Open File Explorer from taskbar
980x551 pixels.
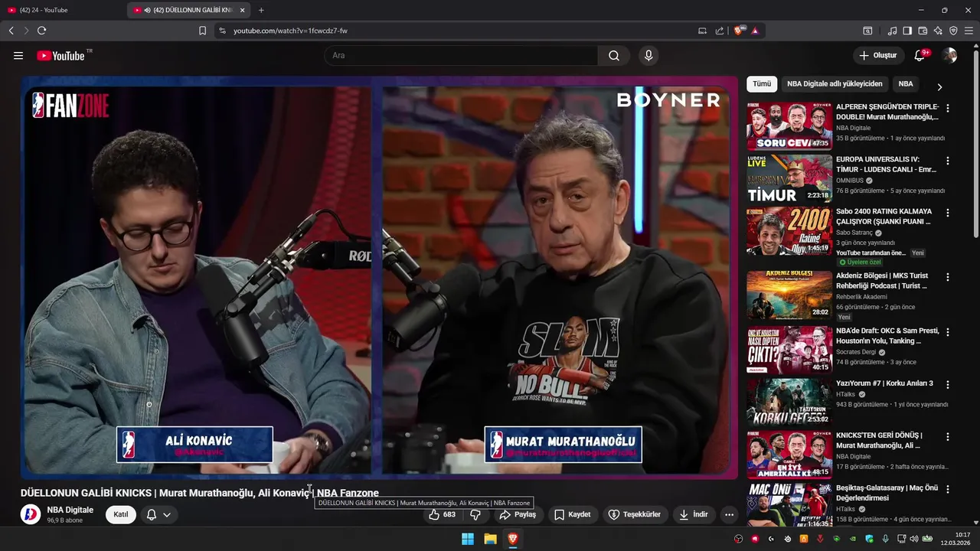(x=490, y=539)
